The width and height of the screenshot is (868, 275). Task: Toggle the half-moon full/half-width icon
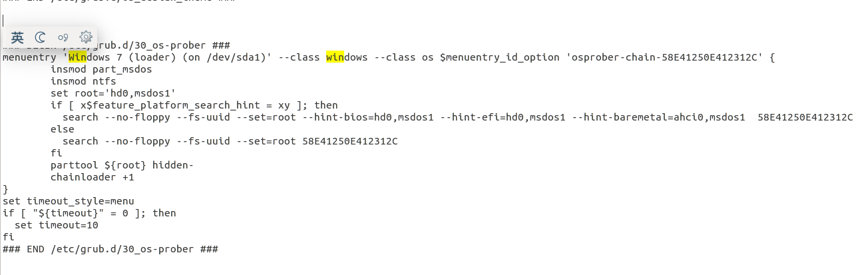[x=41, y=38]
